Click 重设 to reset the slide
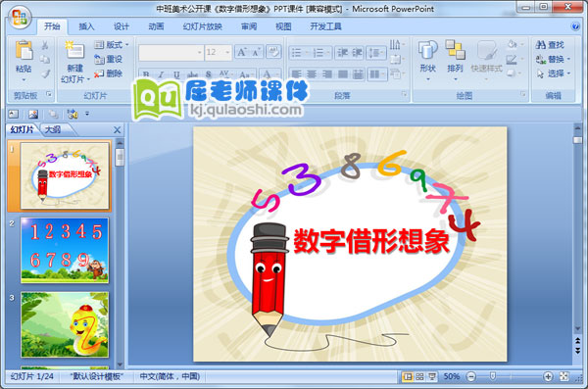The width and height of the screenshot is (588, 389). (x=109, y=59)
